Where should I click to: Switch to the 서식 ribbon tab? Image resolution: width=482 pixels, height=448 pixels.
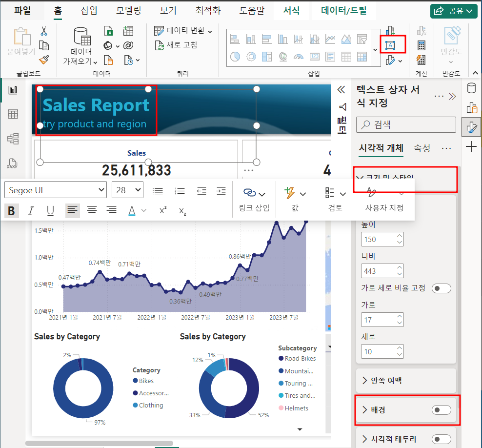point(291,10)
